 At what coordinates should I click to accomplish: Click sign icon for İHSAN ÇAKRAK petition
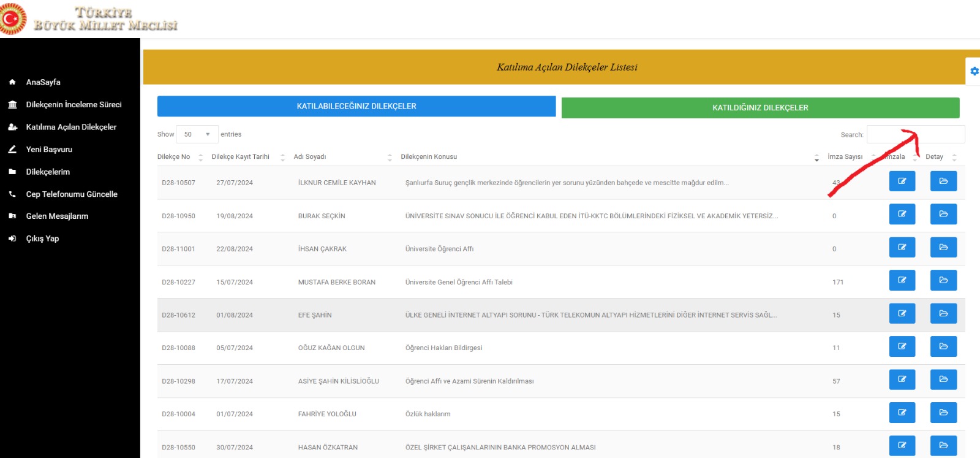(902, 248)
